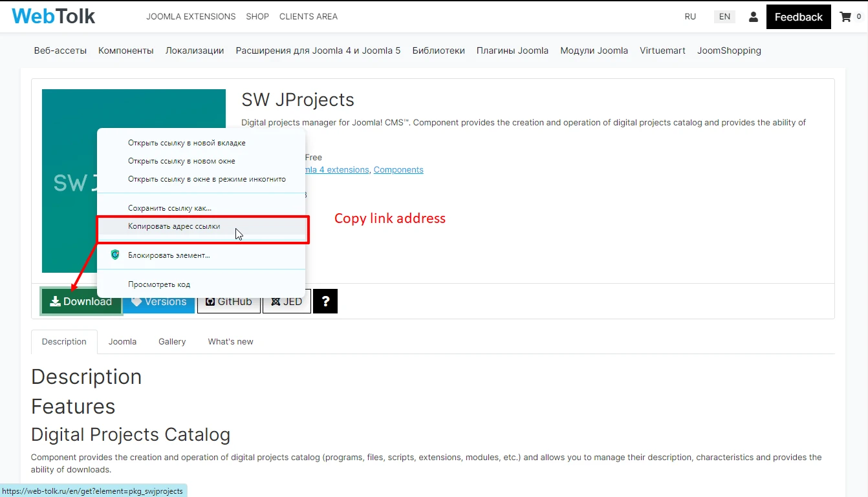Open the GitHub button

click(x=229, y=301)
